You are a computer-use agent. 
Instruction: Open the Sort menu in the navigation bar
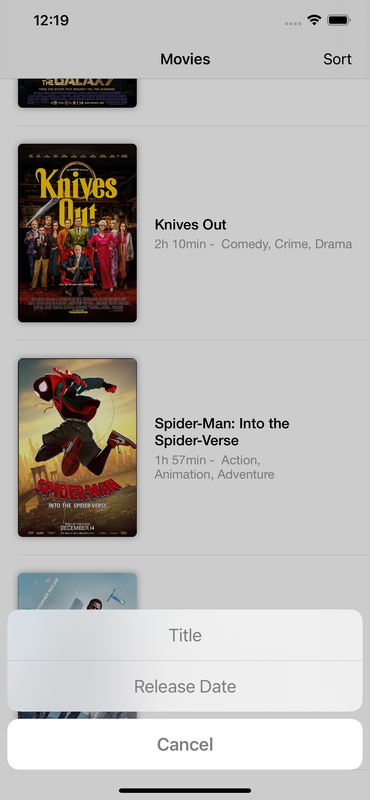click(337, 59)
